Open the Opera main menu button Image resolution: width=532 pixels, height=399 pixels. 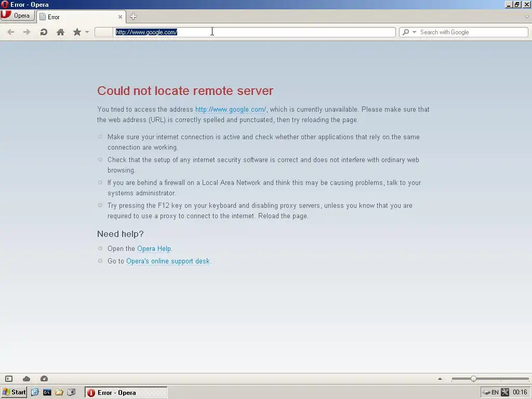(17, 16)
